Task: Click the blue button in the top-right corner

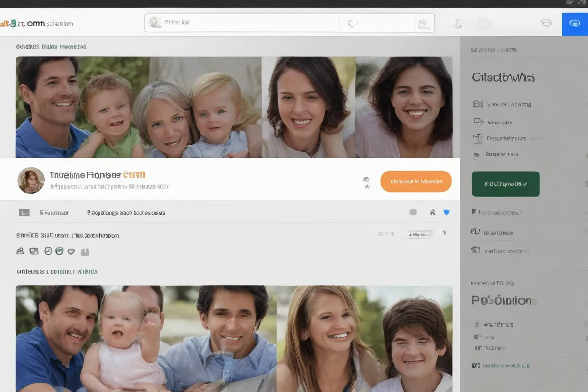Action: (x=574, y=23)
